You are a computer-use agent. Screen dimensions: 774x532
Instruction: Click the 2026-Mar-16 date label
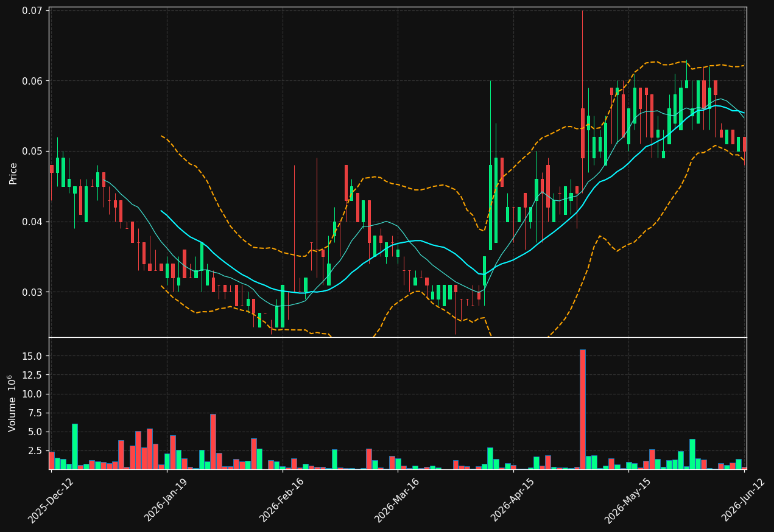tap(397, 500)
